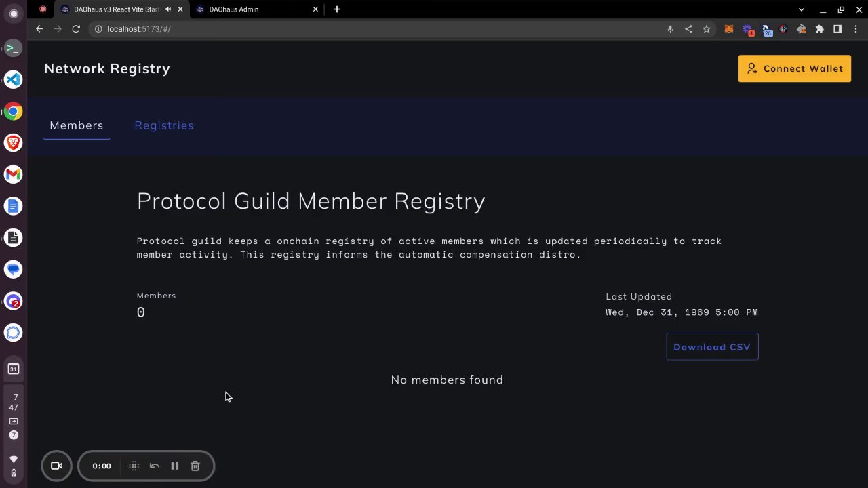Open the Extensions puzzle piece menu
Screen dimensions: 868x488
click(x=819, y=29)
